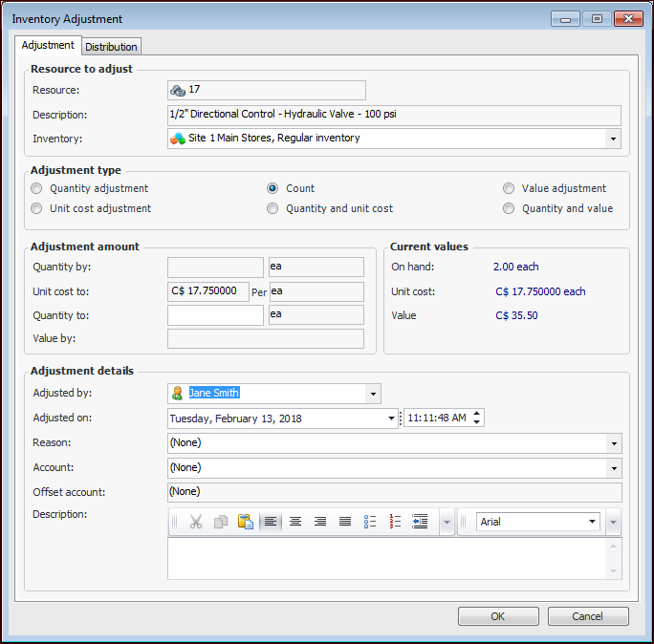654x644 pixels.
Task: Select Quantity and unit cost radio option
Action: tap(273, 208)
